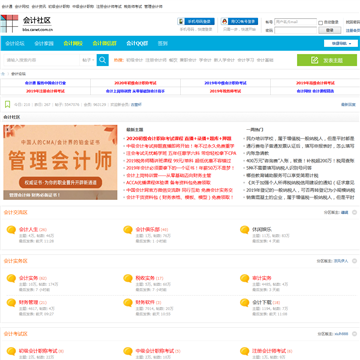The width and height of the screenshot is (360, 360).
Task: Click the 会计俱乐部 forum bubble icon
Action: pyautogui.click(x=128, y=230)
